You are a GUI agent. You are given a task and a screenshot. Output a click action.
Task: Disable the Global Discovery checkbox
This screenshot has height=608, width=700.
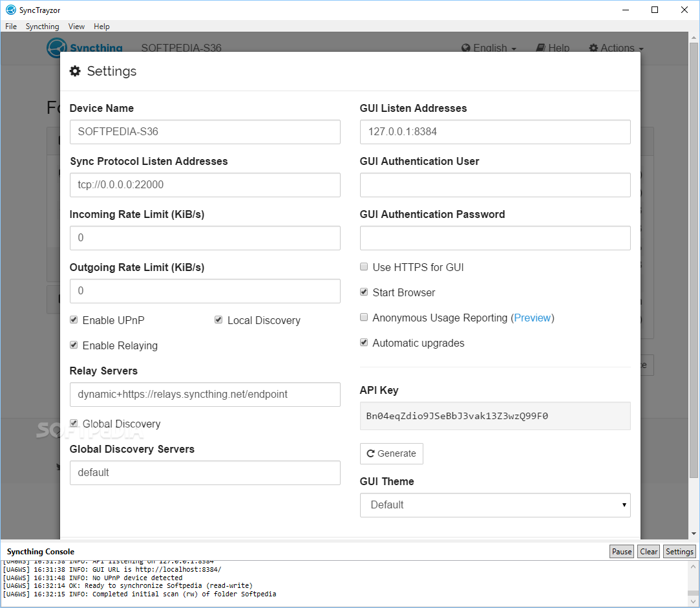(74, 423)
